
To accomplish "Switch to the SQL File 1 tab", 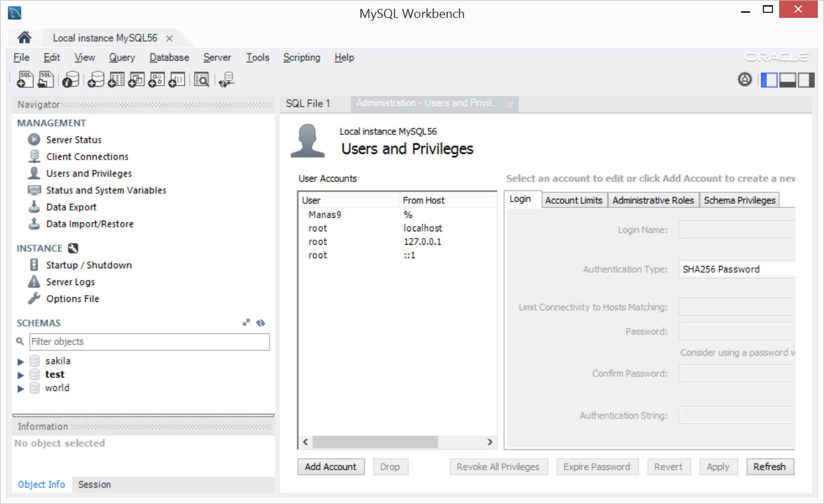I will tap(308, 104).
